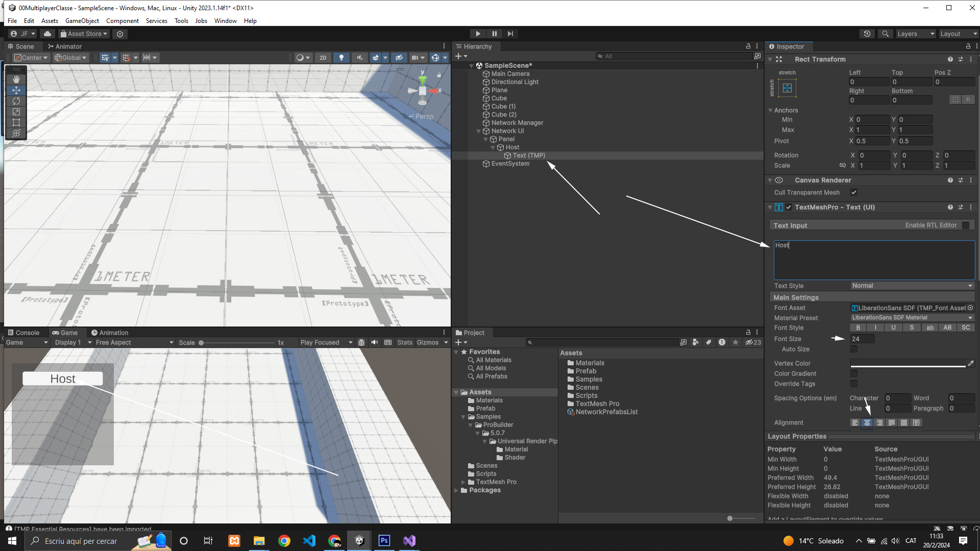Collapse the Panel object in Hierarchy
The image size is (980, 551).
coord(486,139)
